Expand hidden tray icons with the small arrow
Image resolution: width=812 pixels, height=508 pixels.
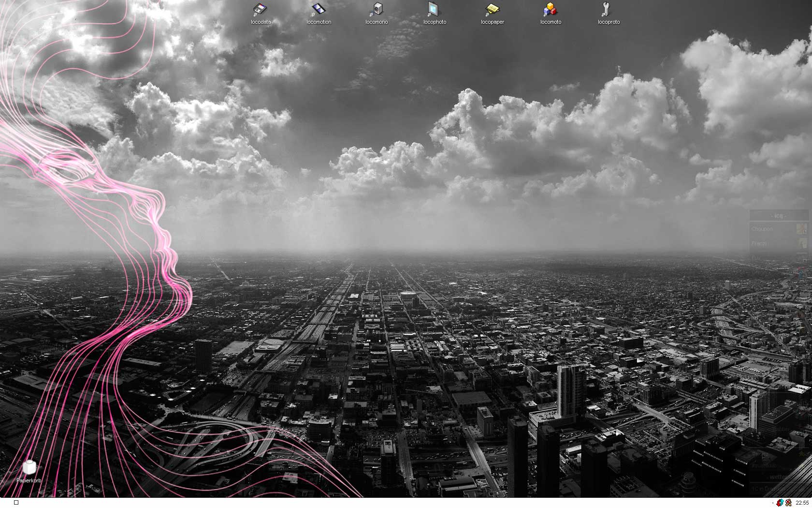pos(773,503)
